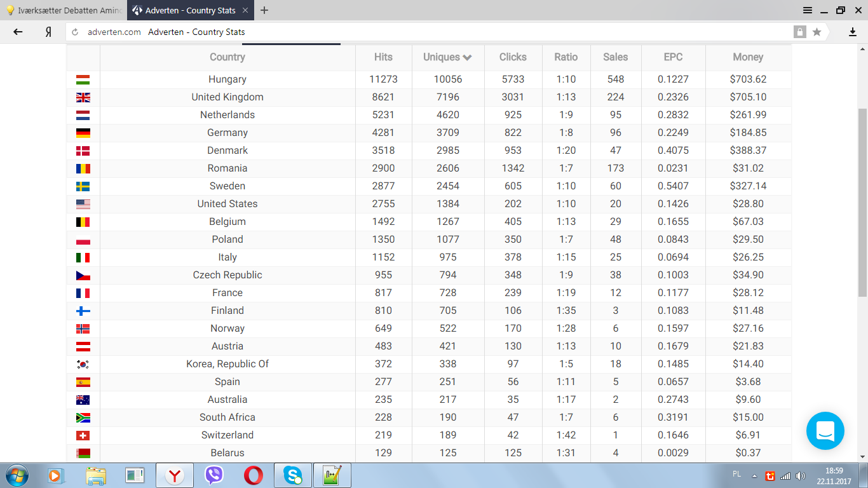Open Skype from the taskbar
The height and width of the screenshot is (488, 868).
click(293, 475)
